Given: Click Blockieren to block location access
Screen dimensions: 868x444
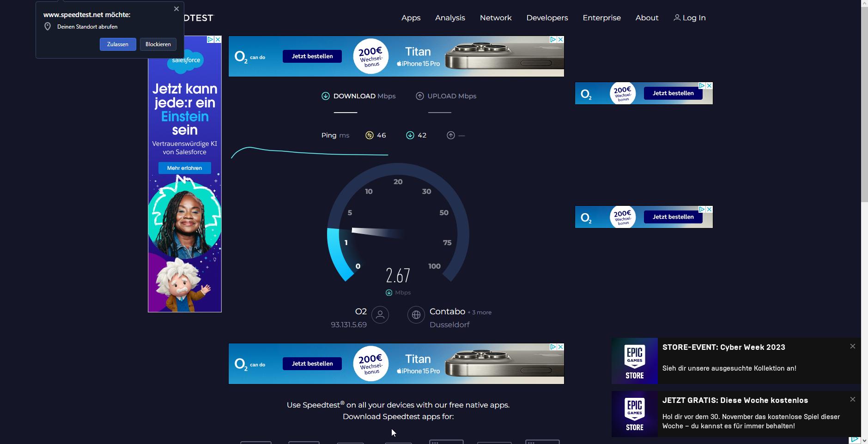Looking at the screenshot, I should point(158,44).
